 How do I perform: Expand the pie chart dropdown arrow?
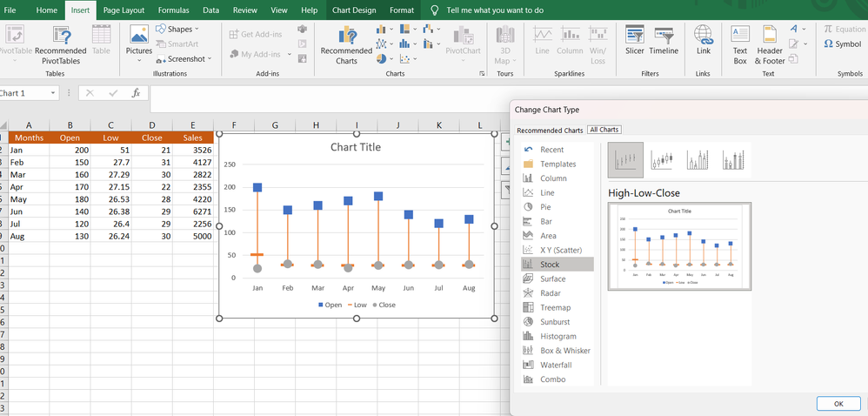click(391, 58)
